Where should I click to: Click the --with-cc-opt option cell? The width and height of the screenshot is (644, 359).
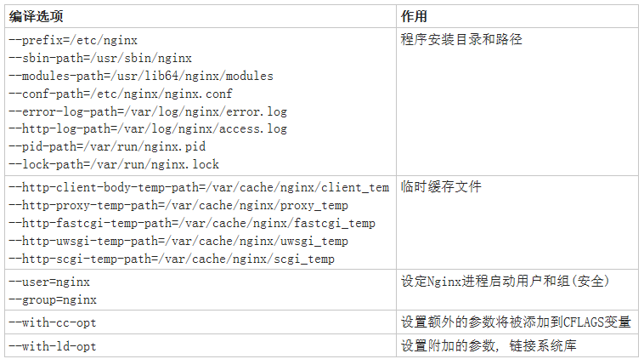point(201,322)
